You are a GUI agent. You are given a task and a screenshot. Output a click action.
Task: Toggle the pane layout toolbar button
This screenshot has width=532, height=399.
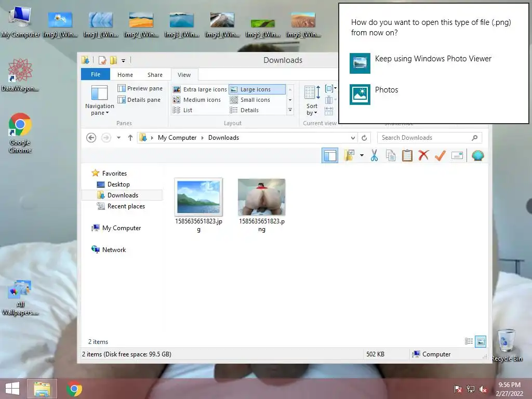(330, 156)
